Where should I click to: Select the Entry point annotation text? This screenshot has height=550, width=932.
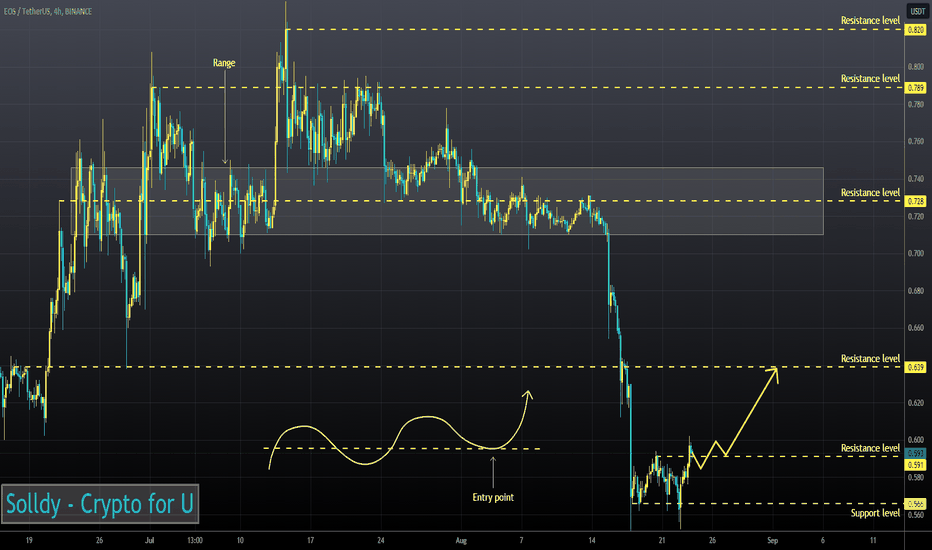(x=493, y=497)
